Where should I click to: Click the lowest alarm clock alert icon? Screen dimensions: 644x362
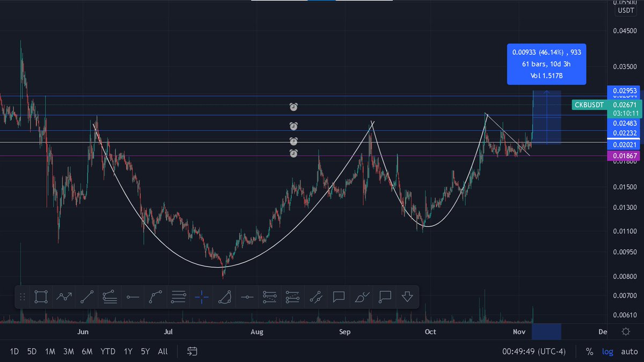tap(294, 153)
